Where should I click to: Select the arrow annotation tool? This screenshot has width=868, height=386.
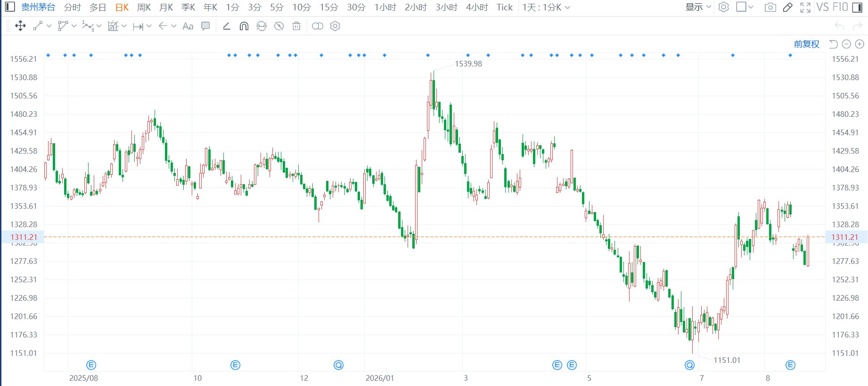coord(163,26)
